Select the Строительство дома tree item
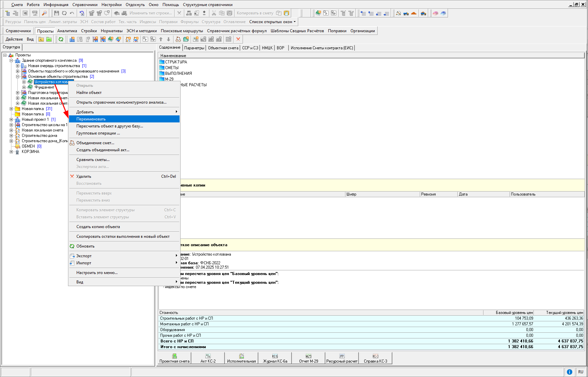588x377 pixels. coord(39,136)
